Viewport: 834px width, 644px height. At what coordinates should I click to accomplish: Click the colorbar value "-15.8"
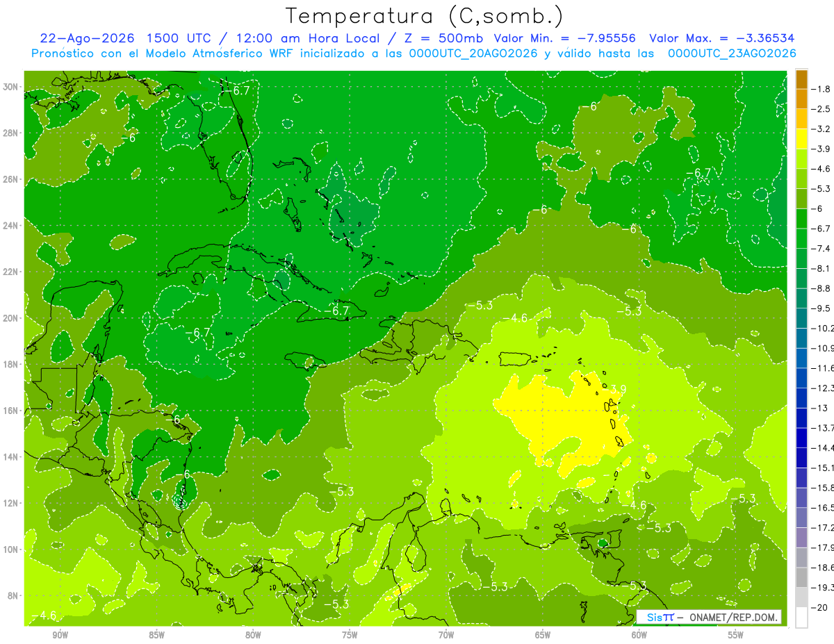pyautogui.click(x=823, y=488)
